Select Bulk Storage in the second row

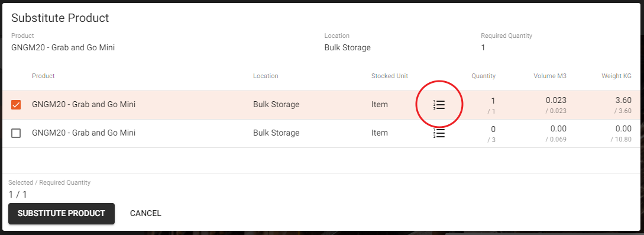tap(276, 133)
